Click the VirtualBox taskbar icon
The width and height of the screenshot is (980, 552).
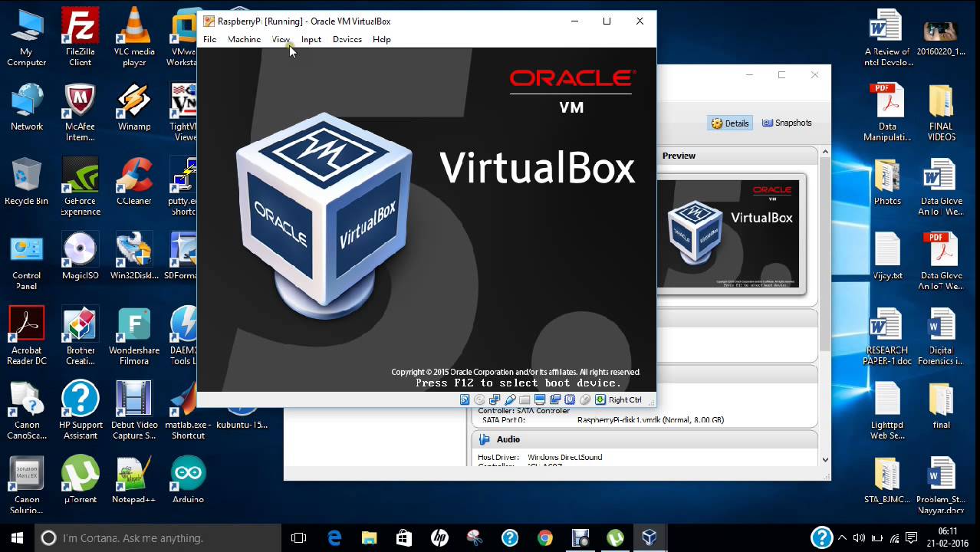tap(649, 538)
